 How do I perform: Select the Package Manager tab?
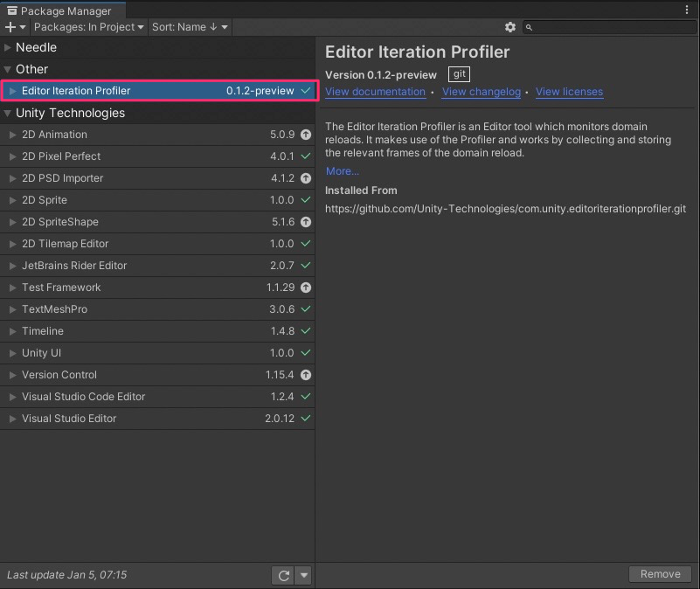pos(59,10)
